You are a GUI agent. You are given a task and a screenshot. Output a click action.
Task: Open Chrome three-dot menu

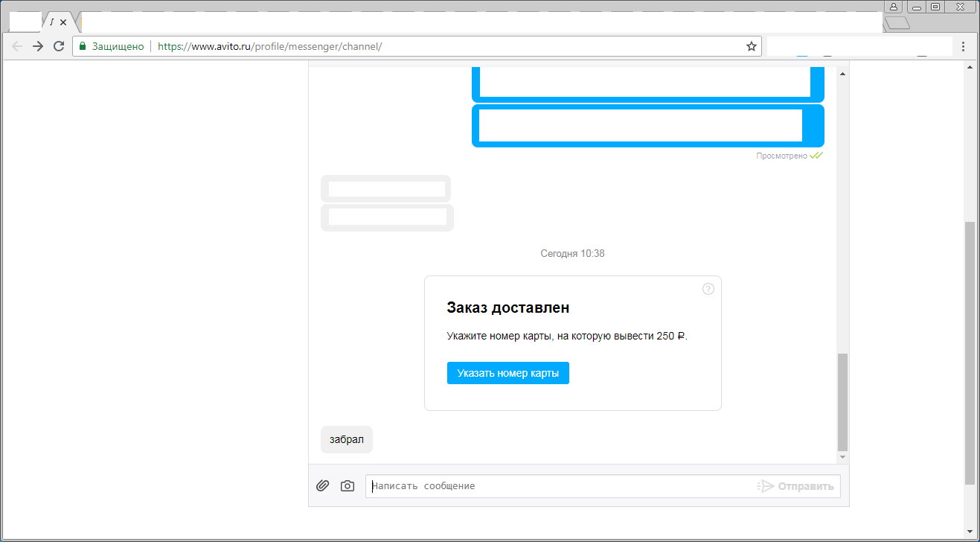coord(964,46)
